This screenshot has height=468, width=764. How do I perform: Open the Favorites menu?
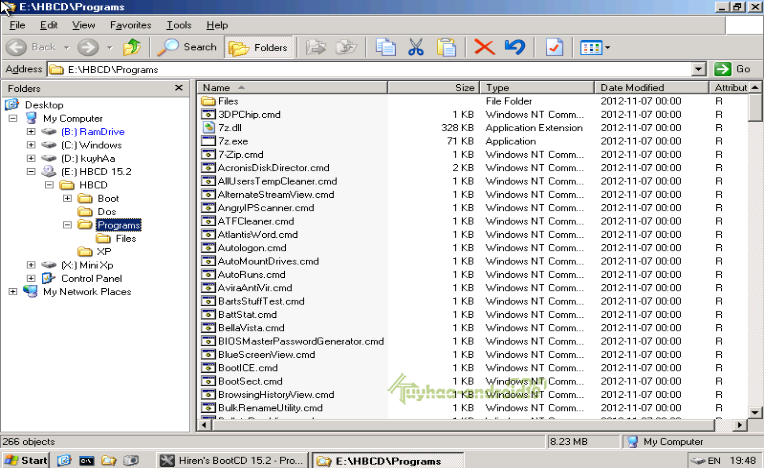point(130,25)
